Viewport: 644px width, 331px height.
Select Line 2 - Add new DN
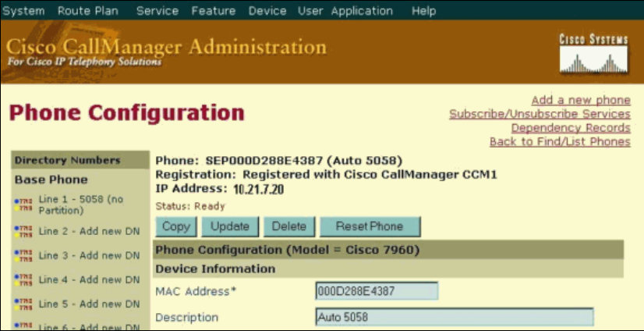pos(89,231)
